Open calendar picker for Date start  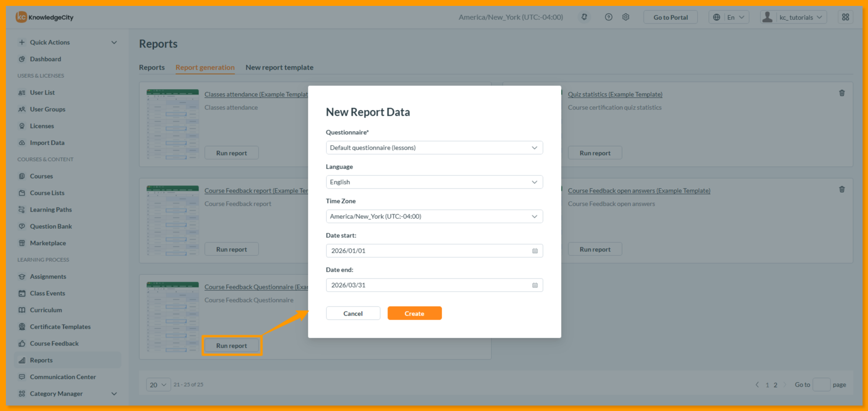pyautogui.click(x=535, y=251)
